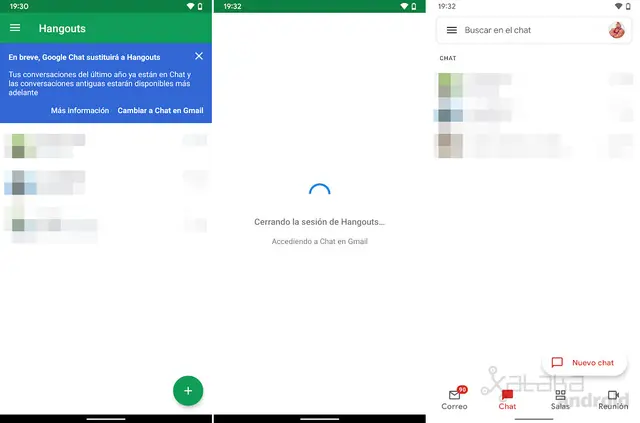Open the Gmail hamburger menu beside search
The height and width of the screenshot is (423, 640).
click(x=452, y=30)
